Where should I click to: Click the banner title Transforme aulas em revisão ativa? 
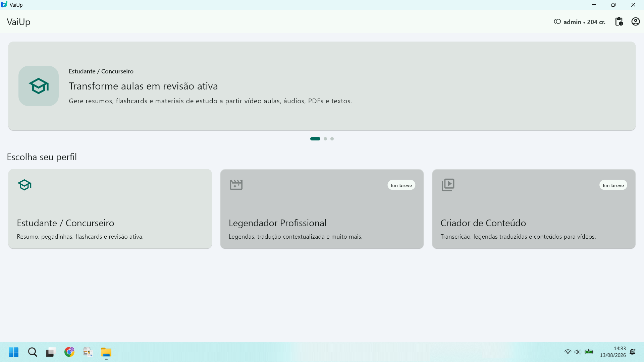(143, 86)
